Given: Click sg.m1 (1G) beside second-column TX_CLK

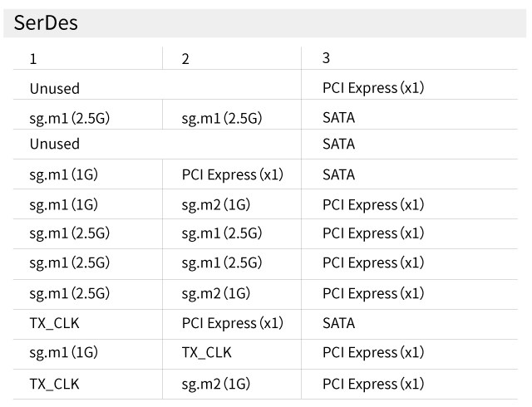Looking at the screenshot, I should point(63,353).
